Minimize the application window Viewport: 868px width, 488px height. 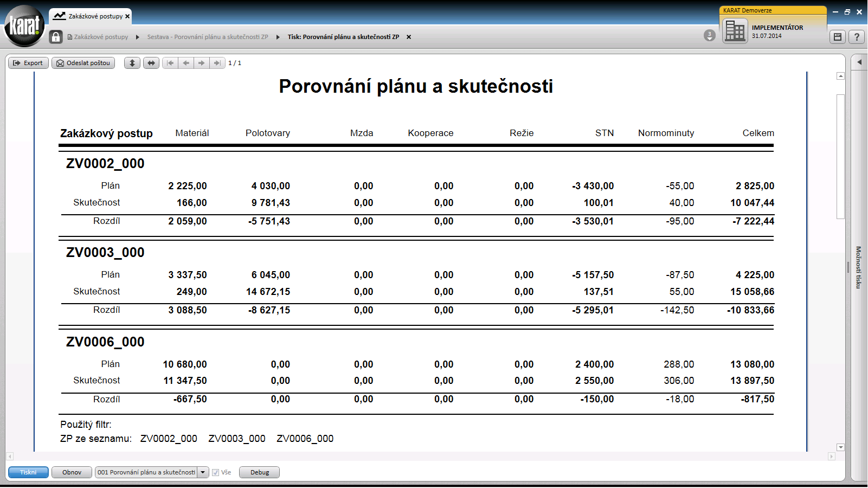pyautogui.click(x=835, y=11)
